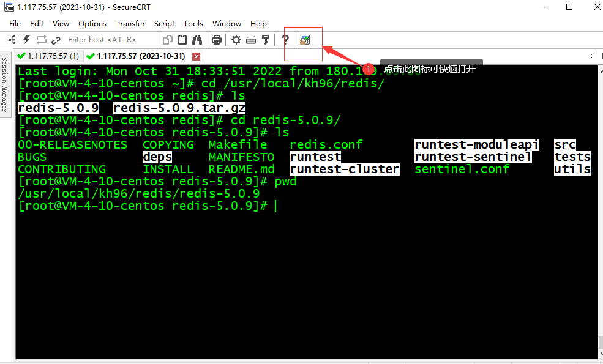The image size is (603, 364).
Task: Copy selection using the toolbar Copy icon
Action: pyautogui.click(x=167, y=40)
